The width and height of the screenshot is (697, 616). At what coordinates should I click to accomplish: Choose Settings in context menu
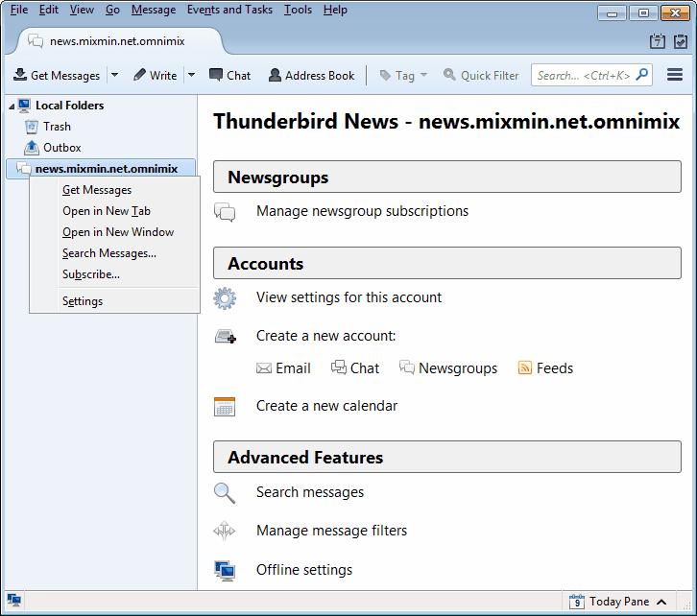pos(83,301)
